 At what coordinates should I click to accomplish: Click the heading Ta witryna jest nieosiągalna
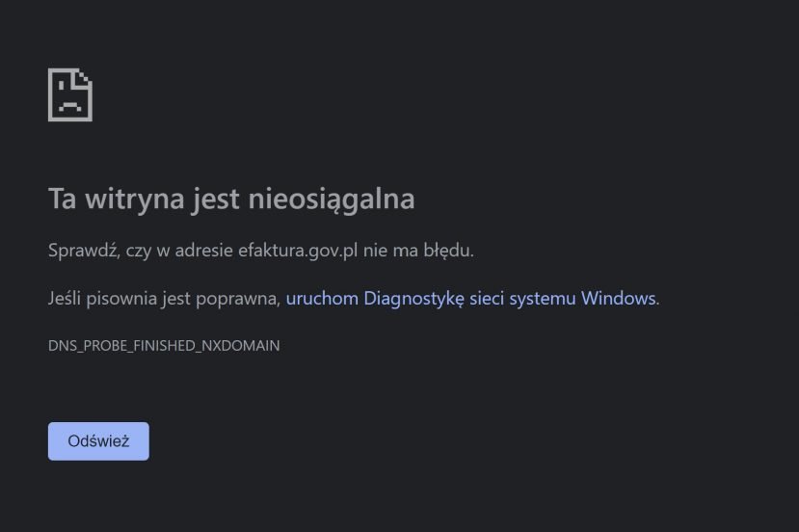pos(231,199)
